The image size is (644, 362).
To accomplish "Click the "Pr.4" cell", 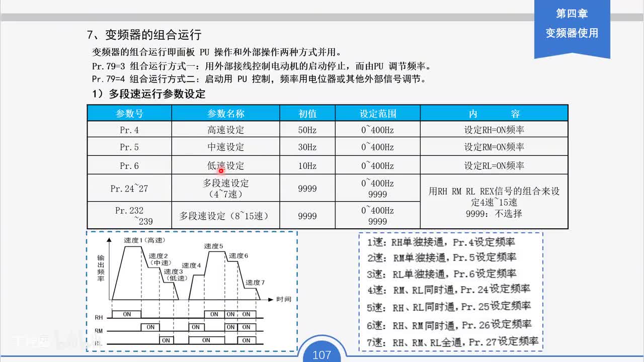I will (129, 130).
